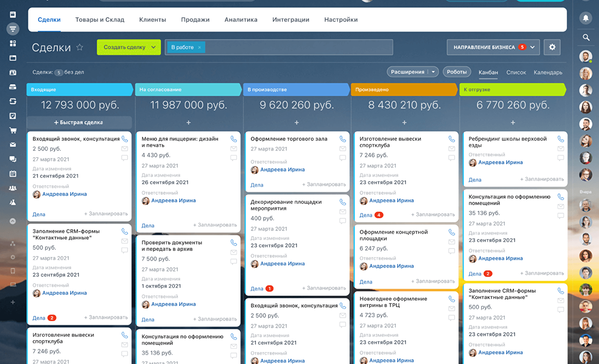Click Произведено stage header
599x364 pixels.
[x=404, y=89]
